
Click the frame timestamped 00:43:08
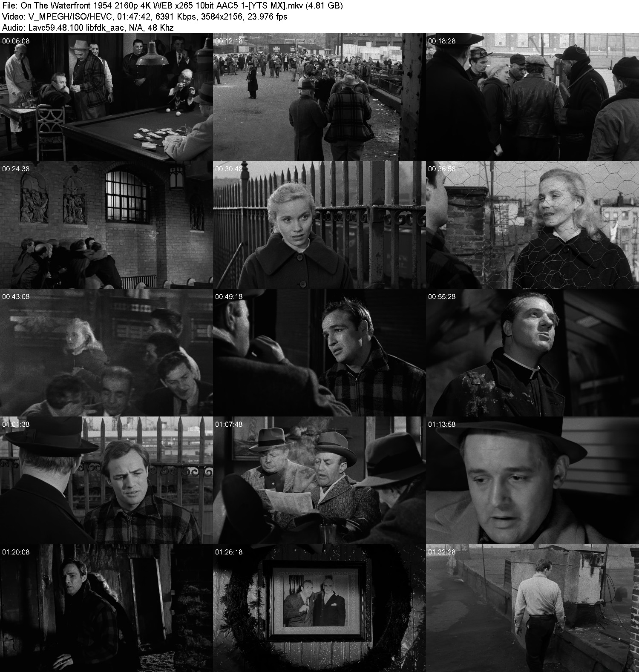[x=106, y=353]
